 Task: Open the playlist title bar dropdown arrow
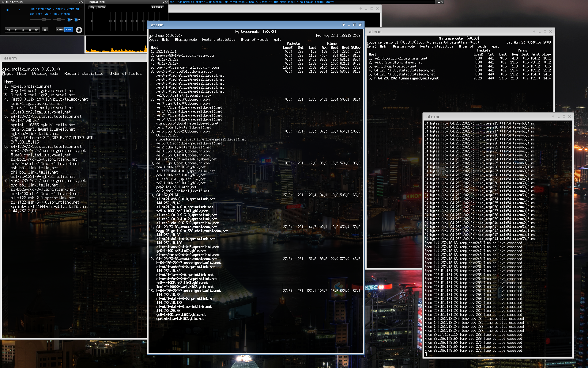coord(439,2)
